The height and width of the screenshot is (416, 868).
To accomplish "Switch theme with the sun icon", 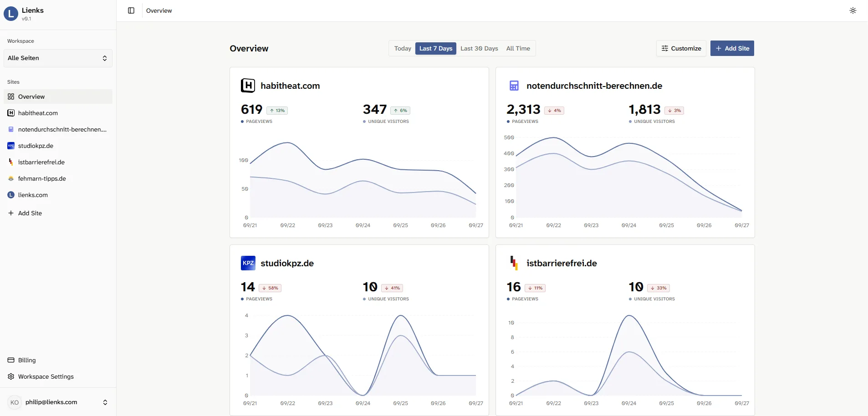I will coord(853,10).
